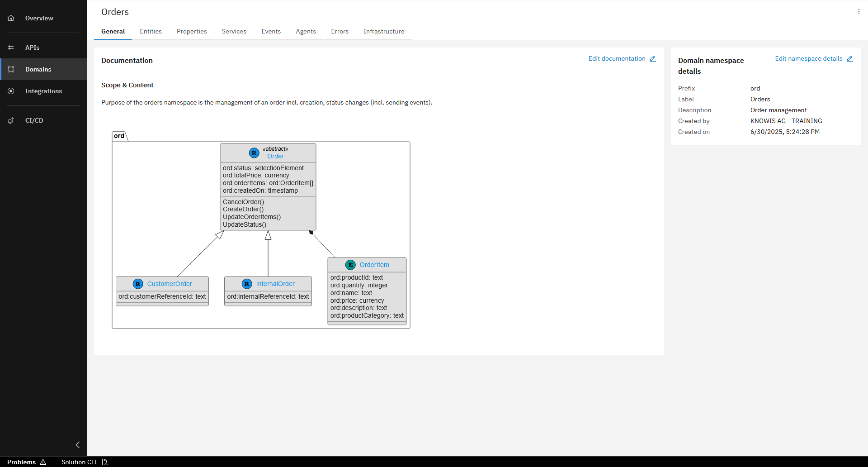Viewport: 868px width, 467px height.
Task: Collapse the sidebar with the chevron
Action: pyautogui.click(x=77, y=445)
